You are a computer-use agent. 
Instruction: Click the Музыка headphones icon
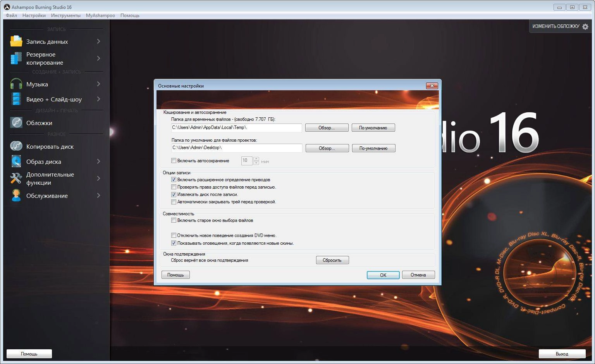click(16, 84)
